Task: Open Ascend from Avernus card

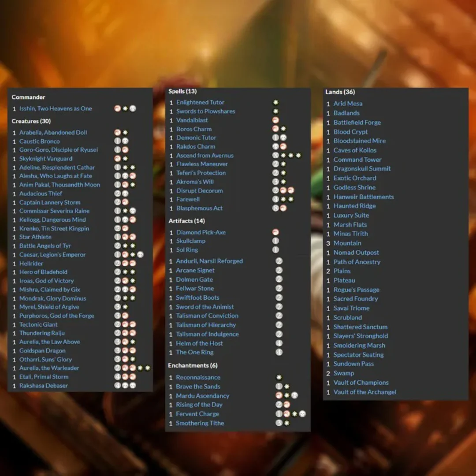Action: click(x=205, y=156)
